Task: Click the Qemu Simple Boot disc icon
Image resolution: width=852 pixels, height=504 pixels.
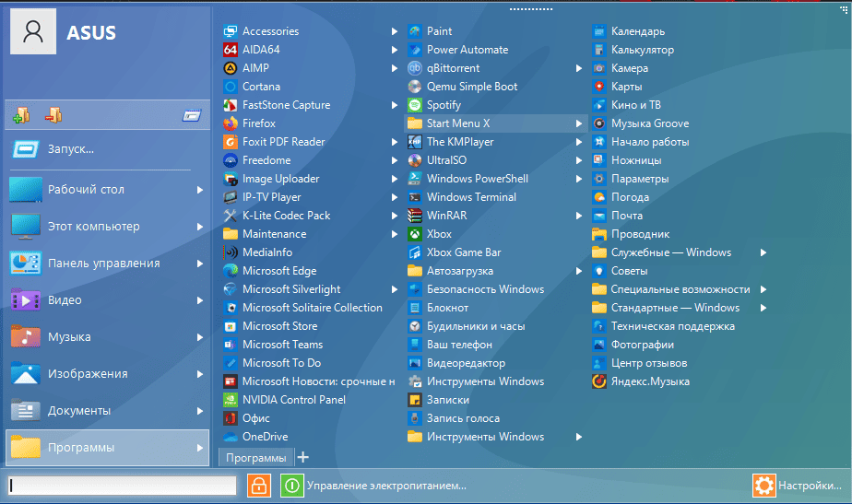Action: pyautogui.click(x=415, y=87)
